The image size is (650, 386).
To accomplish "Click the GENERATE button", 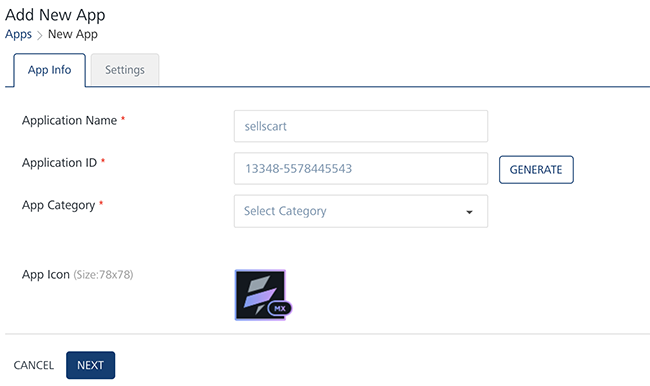I will pos(536,170).
